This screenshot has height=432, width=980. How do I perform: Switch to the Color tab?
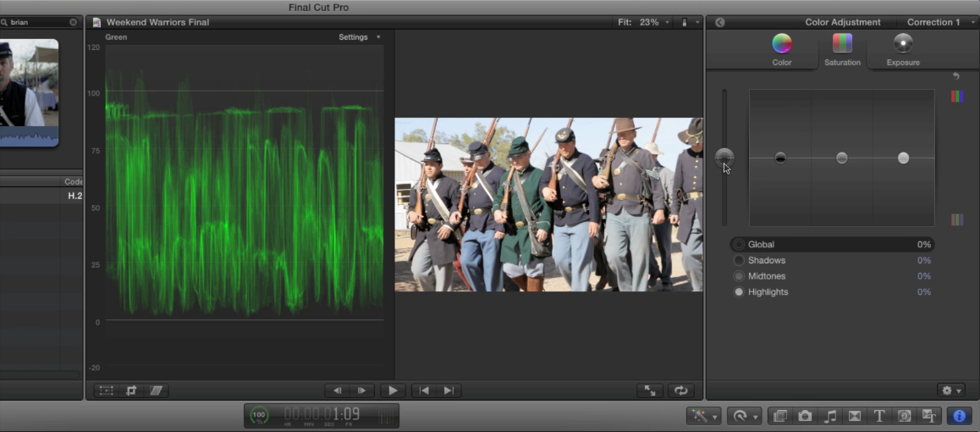[x=782, y=50]
